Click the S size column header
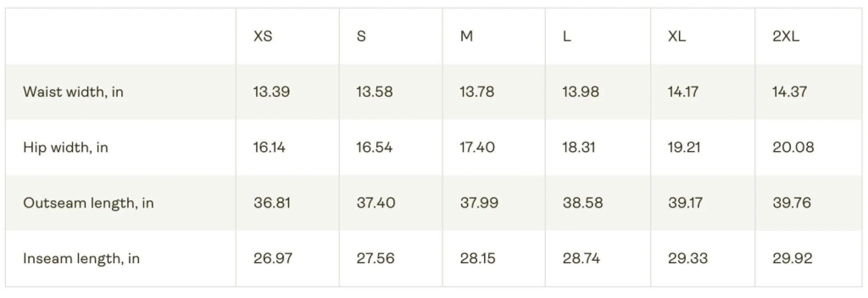Viewport: 868px width, 298px height. tap(361, 36)
